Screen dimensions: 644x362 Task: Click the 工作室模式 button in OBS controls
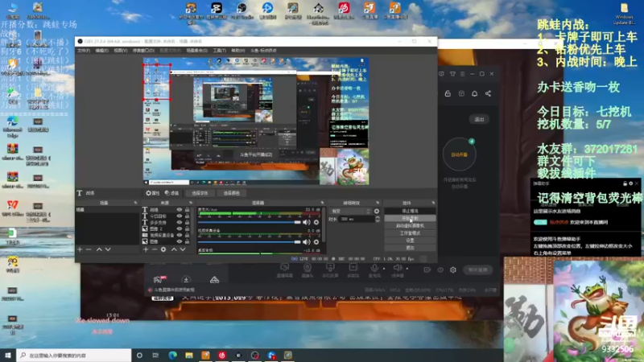pos(410,233)
